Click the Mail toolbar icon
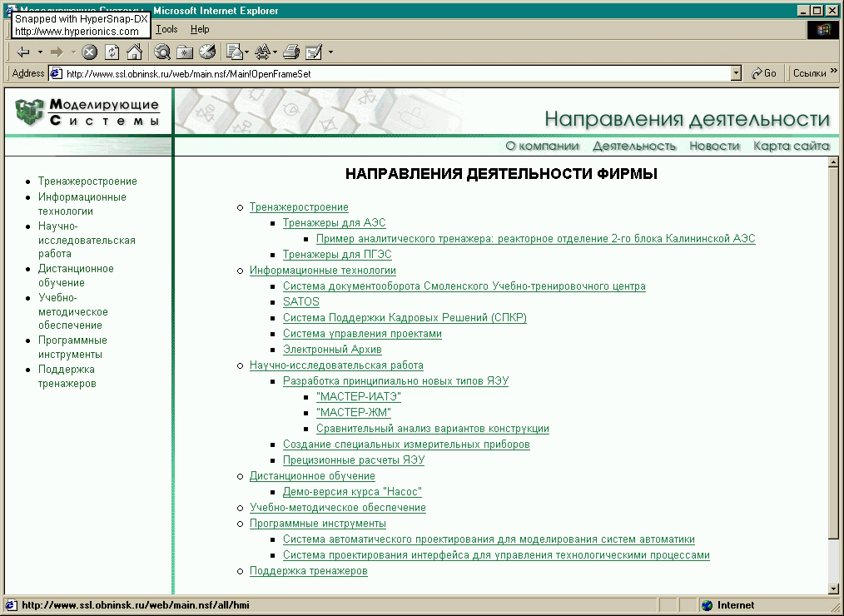Viewport: 844px width, 616px height. click(x=234, y=52)
